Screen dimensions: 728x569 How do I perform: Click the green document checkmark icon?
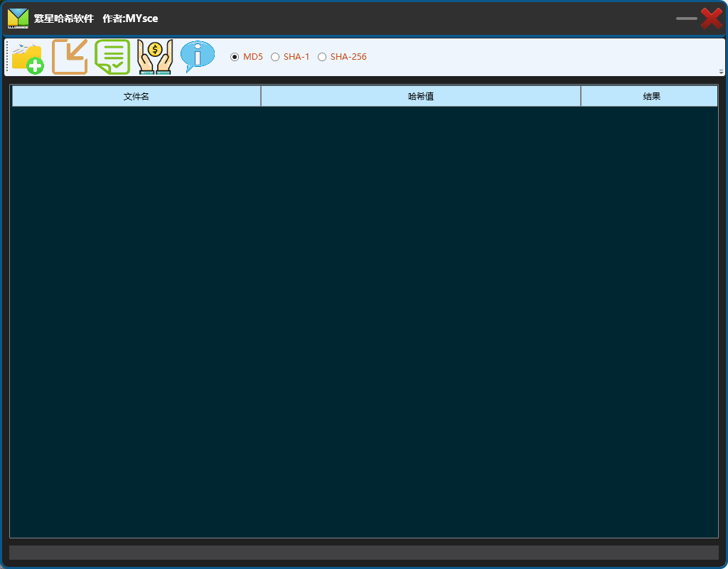(112, 57)
